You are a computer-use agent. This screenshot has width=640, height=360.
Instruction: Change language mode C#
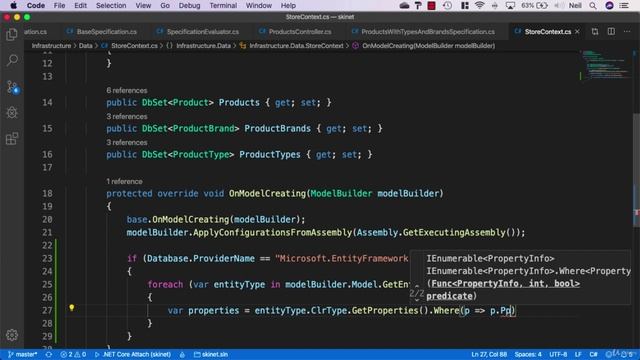pos(593,354)
